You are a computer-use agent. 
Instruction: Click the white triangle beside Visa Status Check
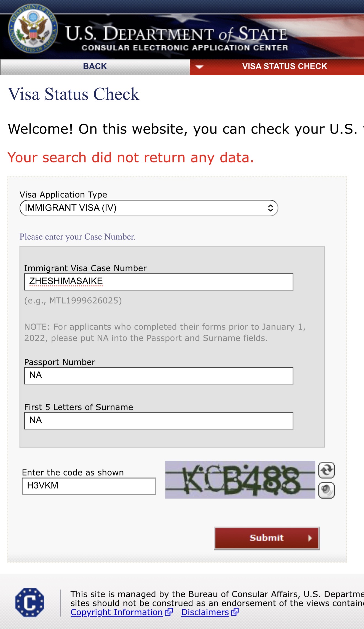pos(199,67)
